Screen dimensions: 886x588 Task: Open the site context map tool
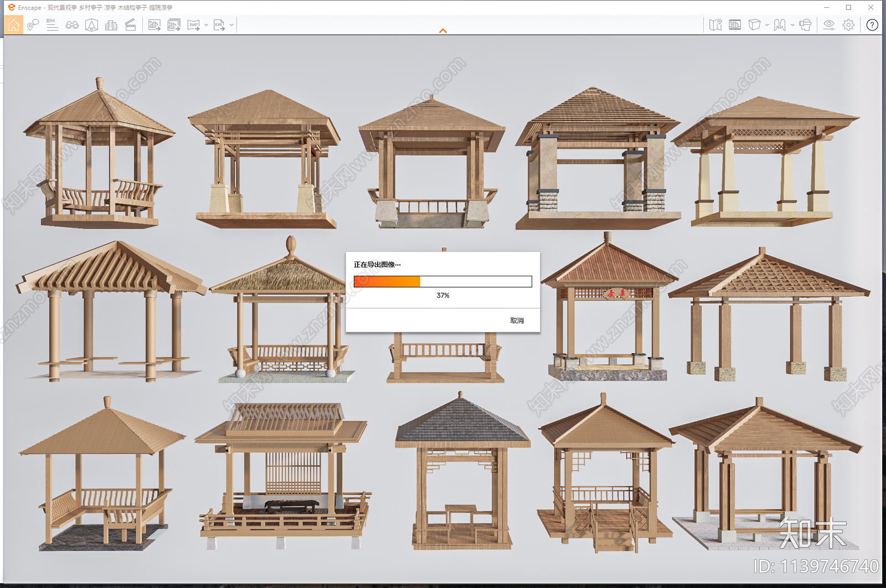pyautogui.click(x=91, y=25)
